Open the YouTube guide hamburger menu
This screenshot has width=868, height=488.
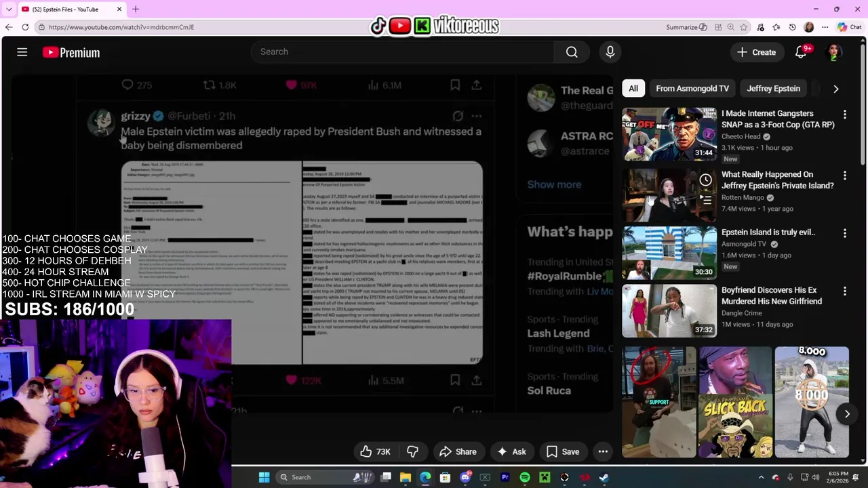(x=22, y=52)
